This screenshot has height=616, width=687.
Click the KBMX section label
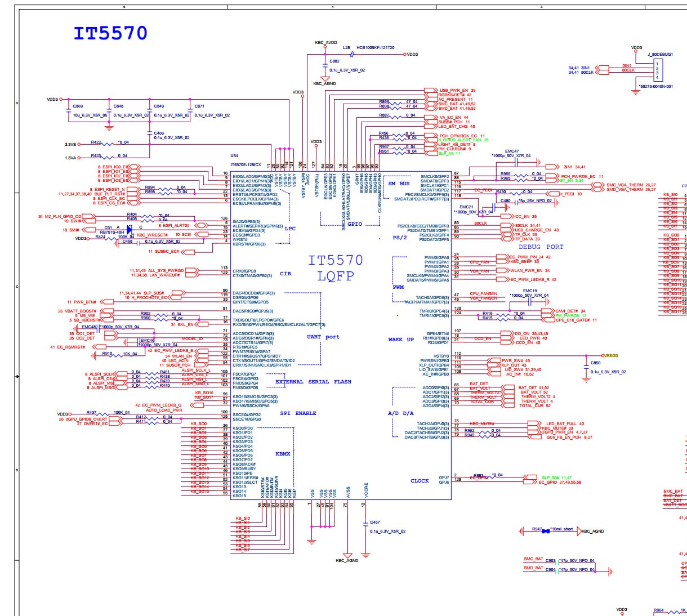point(283,454)
